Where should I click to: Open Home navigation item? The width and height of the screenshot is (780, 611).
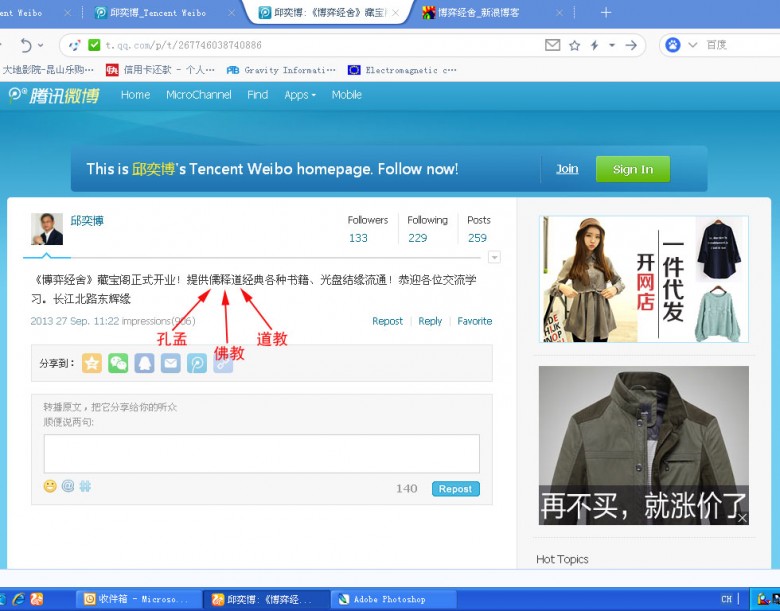(135, 95)
